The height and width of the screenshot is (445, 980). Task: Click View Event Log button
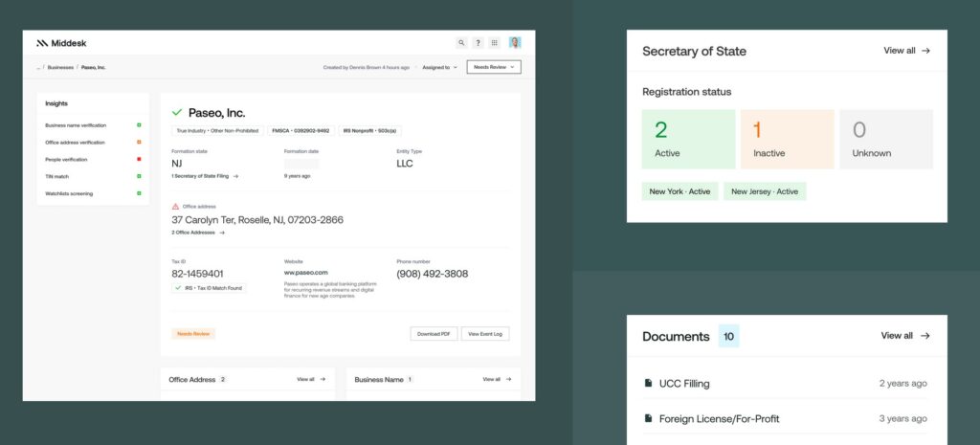[x=485, y=334]
